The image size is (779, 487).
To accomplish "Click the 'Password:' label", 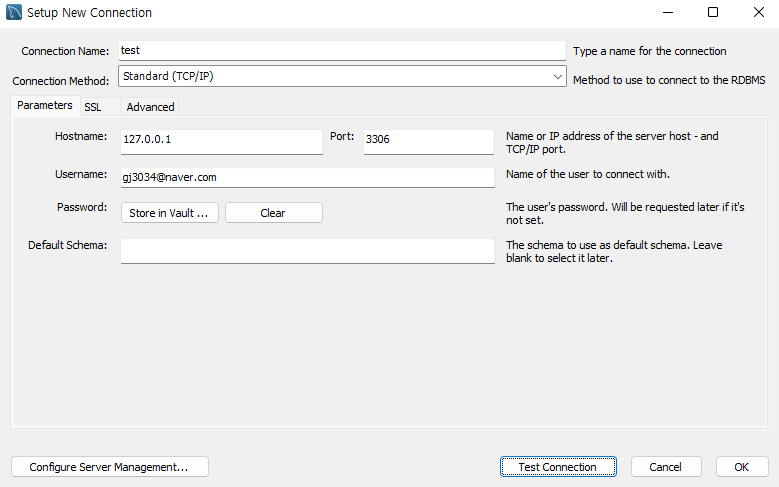I will click(82, 207).
